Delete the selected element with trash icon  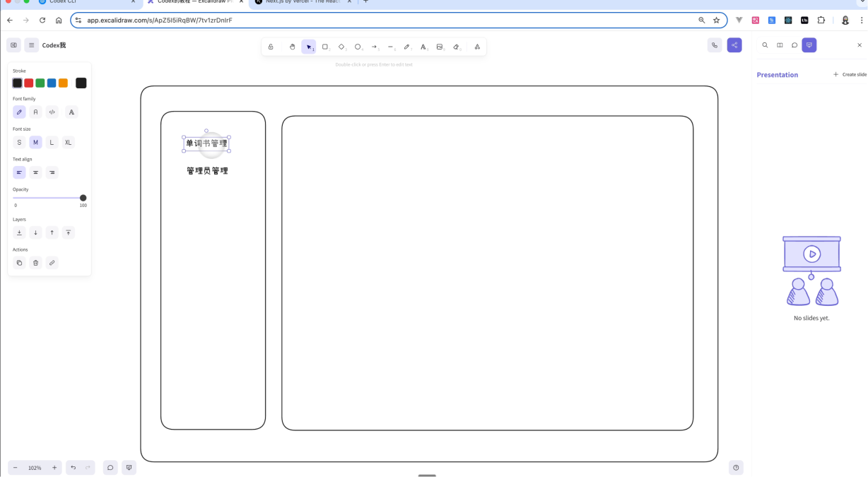pyautogui.click(x=35, y=263)
